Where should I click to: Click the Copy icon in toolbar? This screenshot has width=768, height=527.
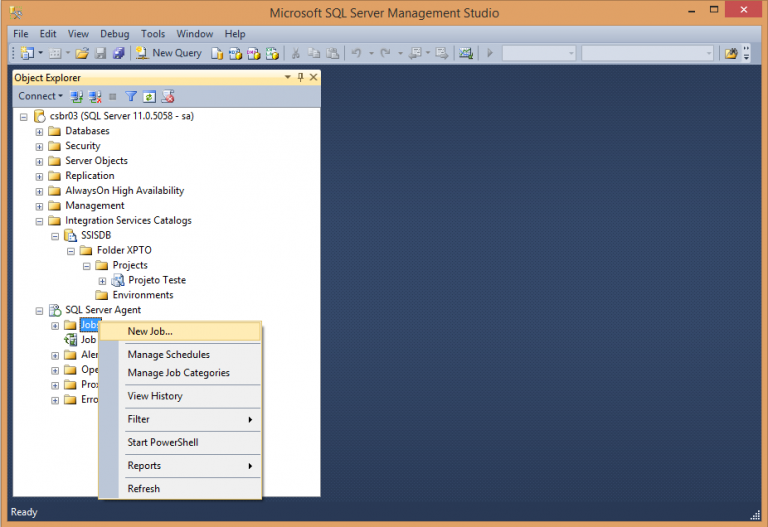coord(313,53)
